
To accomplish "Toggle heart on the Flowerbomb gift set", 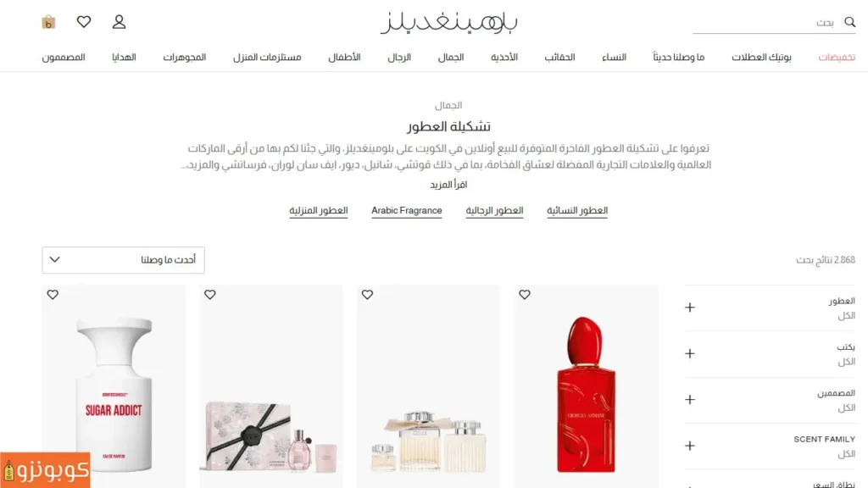I will tap(210, 295).
